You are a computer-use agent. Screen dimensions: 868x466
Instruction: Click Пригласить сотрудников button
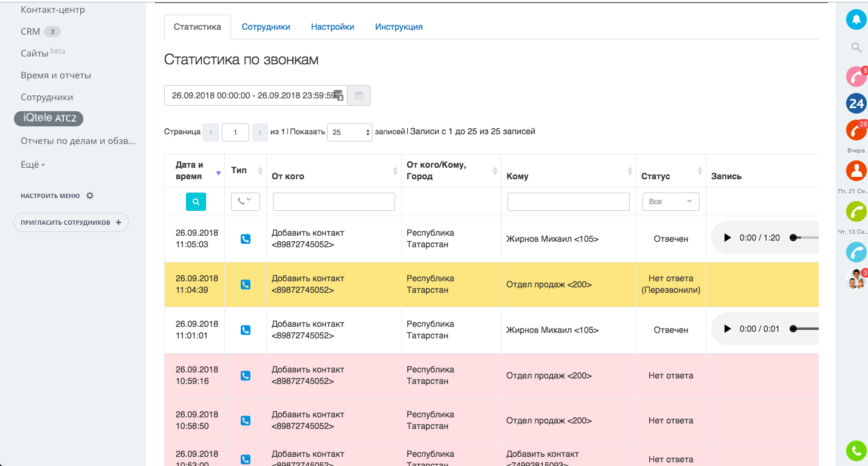click(x=71, y=222)
